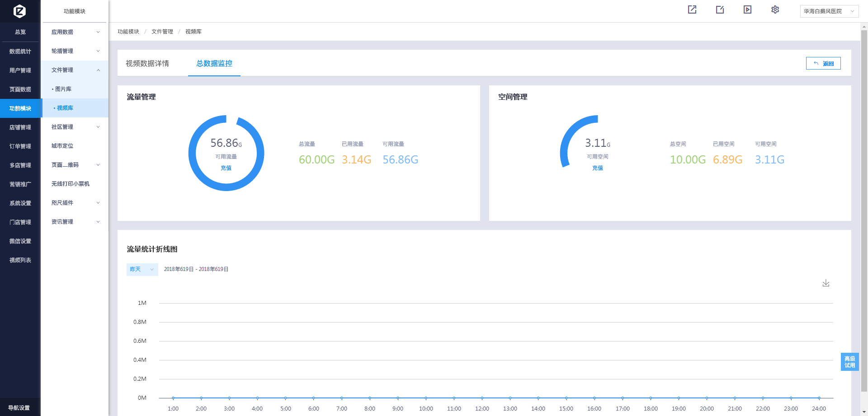Click the external link icon in top toolbar
This screenshot has width=868, height=416.
pos(692,9)
